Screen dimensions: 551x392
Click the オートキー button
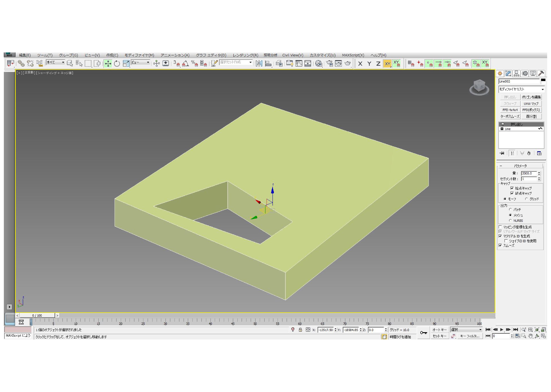click(439, 330)
